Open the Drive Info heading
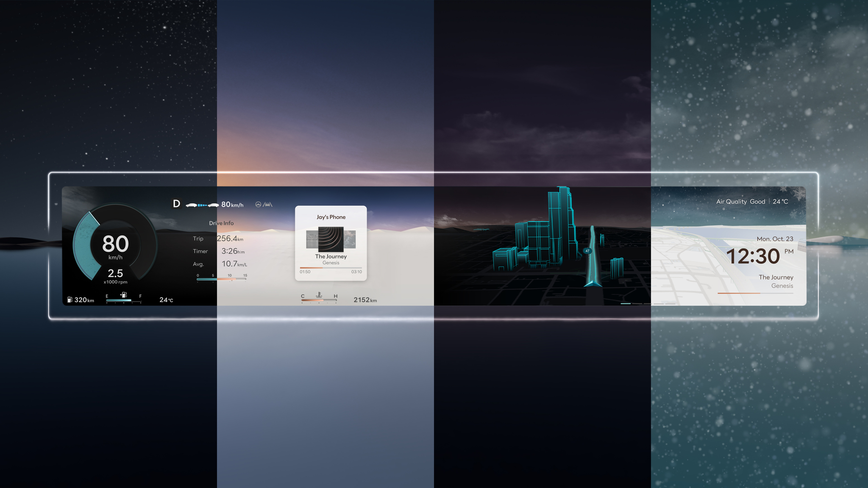The height and width of the screenshot is (488, 868). click(221, 223)
